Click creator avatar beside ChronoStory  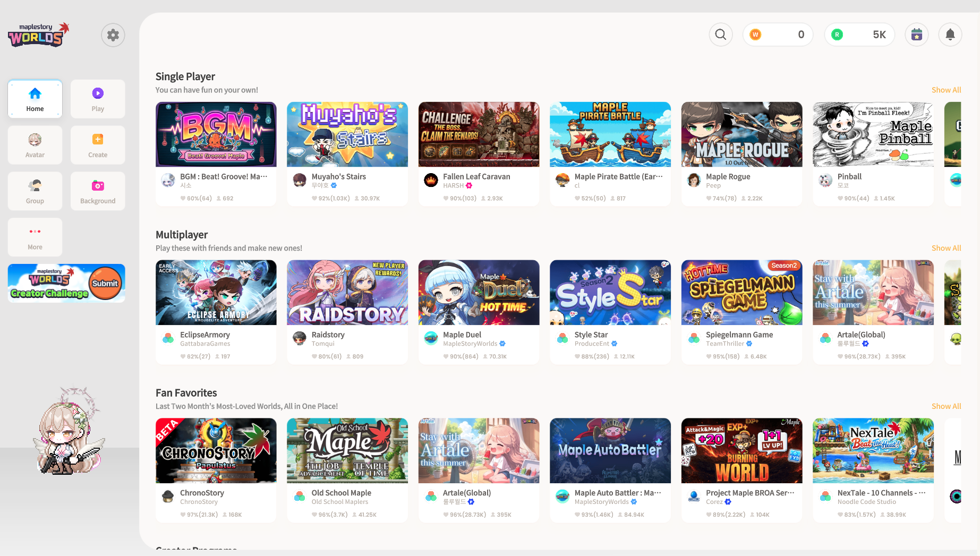click(168, 497)
